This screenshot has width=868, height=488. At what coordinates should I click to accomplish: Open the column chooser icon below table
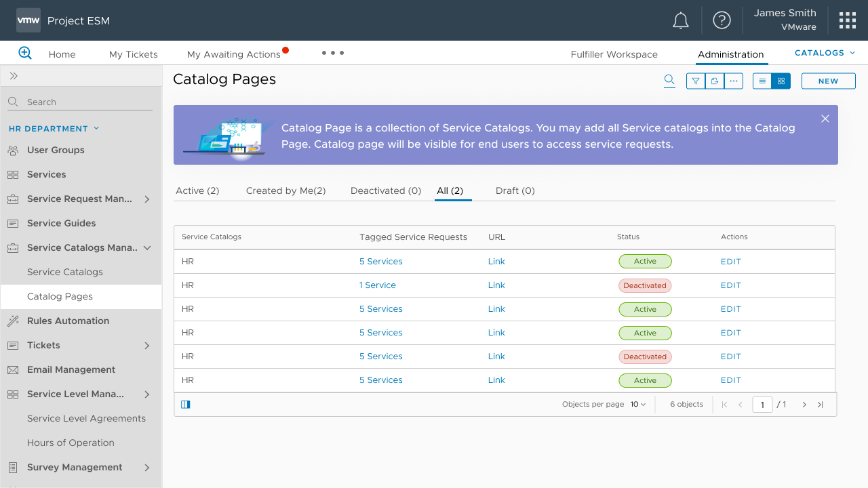point(186,405)
